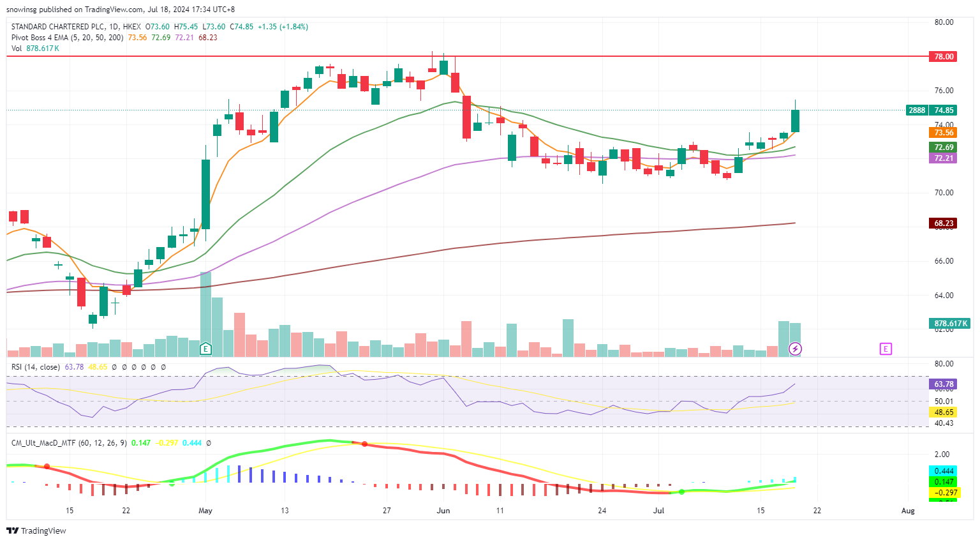980x542 pixels.
Task: Click the 64.00 price axis tick
Action: [x=944, y=296]
